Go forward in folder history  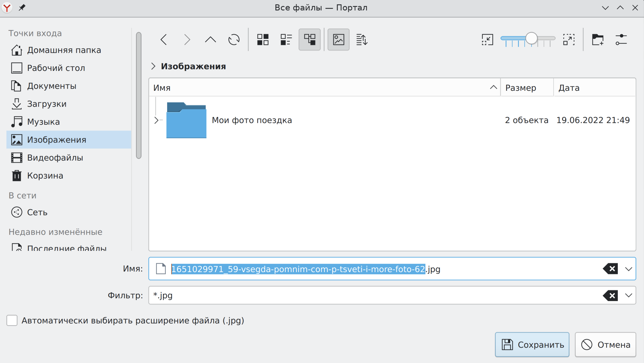pyautogui.click(x=187, y=39)
